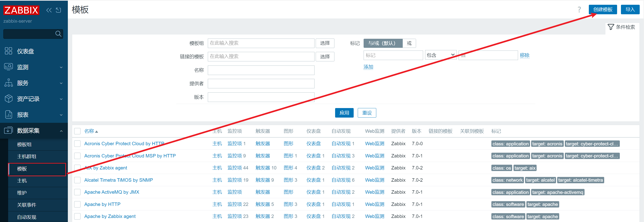Click the 数据采集 data collection icon
Viewport: 644px width, 222px height.
9,130
